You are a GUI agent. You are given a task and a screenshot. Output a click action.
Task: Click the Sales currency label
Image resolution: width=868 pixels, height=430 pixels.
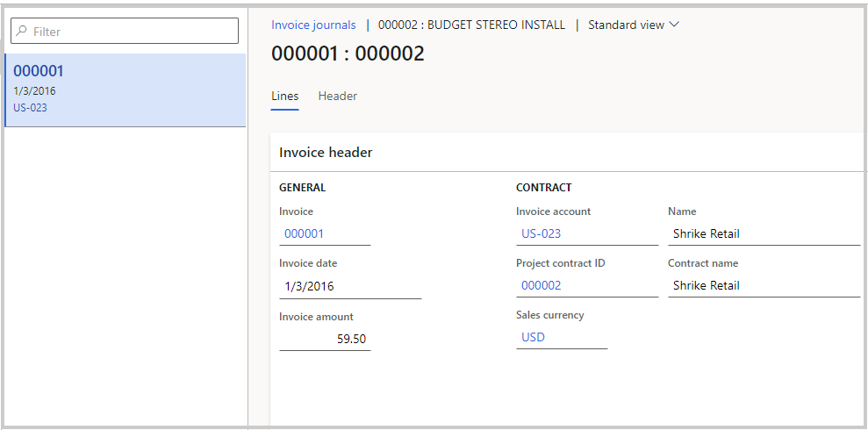(549, 315)
